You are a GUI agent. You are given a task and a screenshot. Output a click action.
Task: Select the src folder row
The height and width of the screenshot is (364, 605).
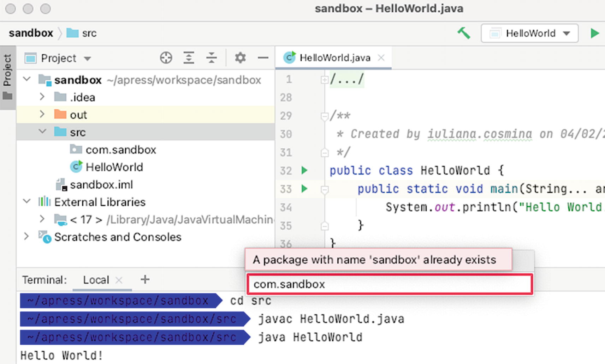[x=146, y=132]
